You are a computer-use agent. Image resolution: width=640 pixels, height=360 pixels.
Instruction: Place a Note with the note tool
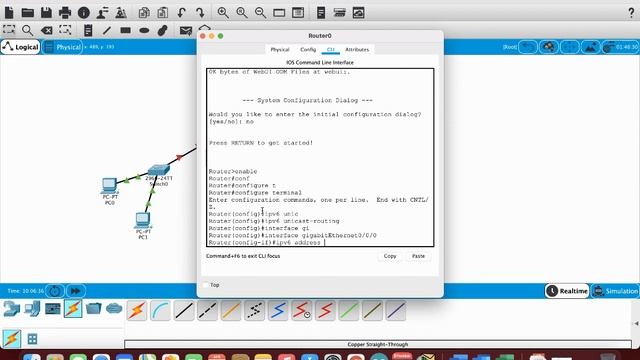pos(88,30)
